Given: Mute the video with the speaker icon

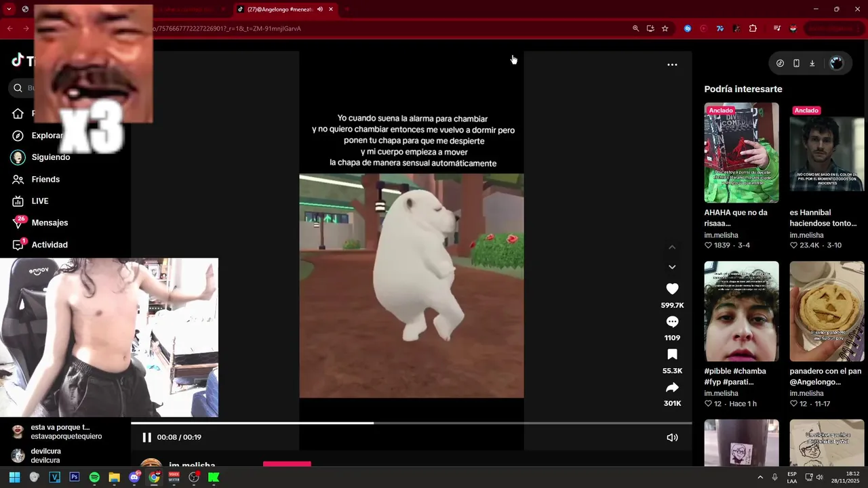Looking at the screenshot, I should (x=672, y=437).
